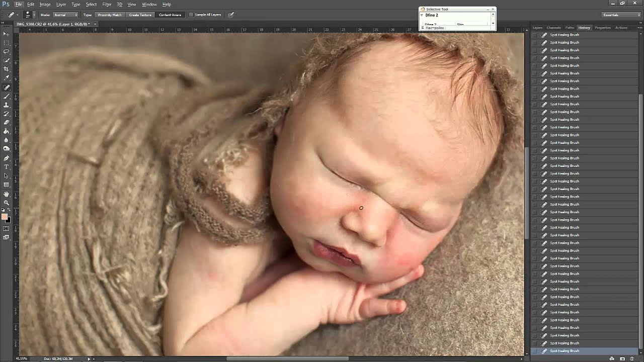The image size is (644, 362).
Task: Select the Brush tool
Action: tap(7, 96)
